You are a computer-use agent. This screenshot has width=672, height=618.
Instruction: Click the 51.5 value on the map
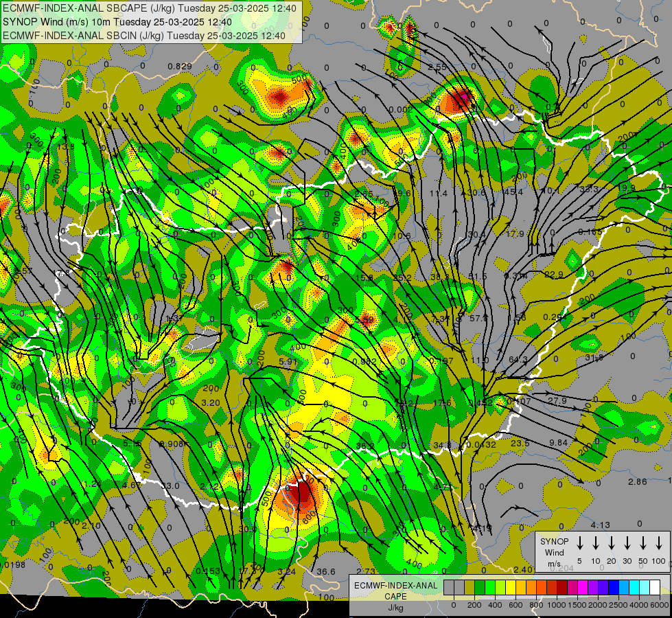pos(478,277)
